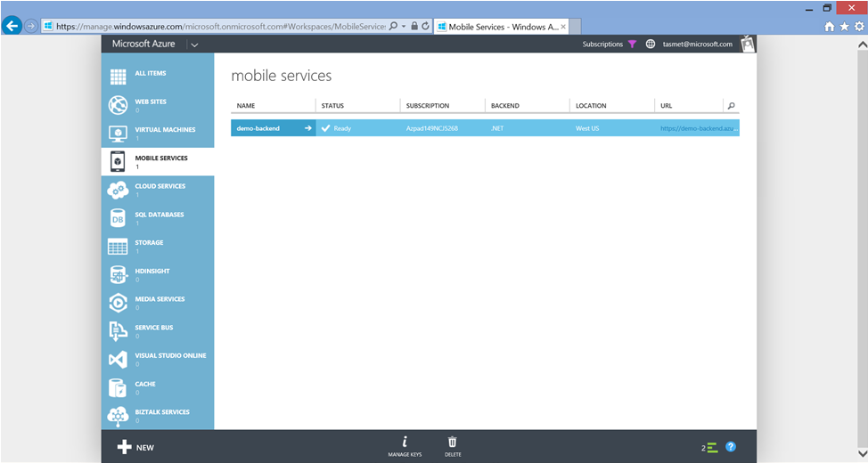Open browser favorites star icon

point(844,27)
